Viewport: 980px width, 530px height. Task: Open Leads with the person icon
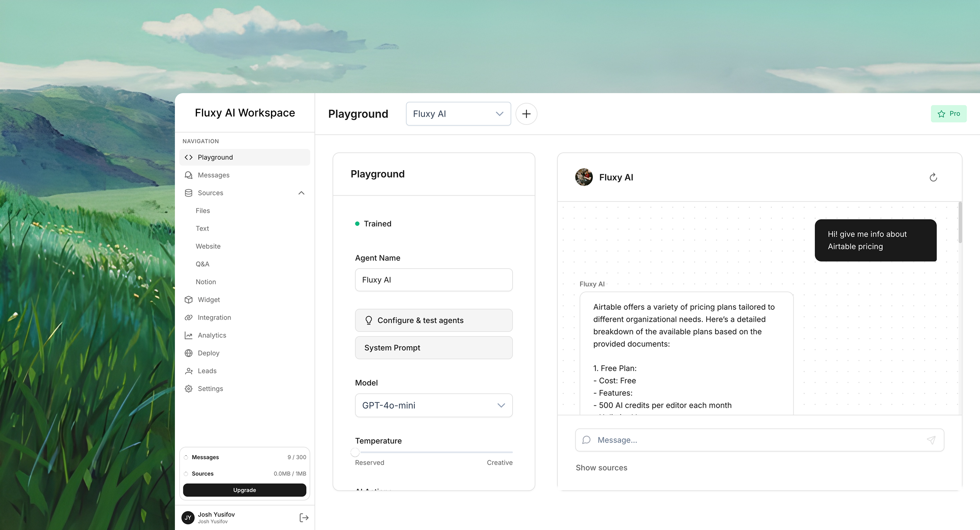pos(188,370)
